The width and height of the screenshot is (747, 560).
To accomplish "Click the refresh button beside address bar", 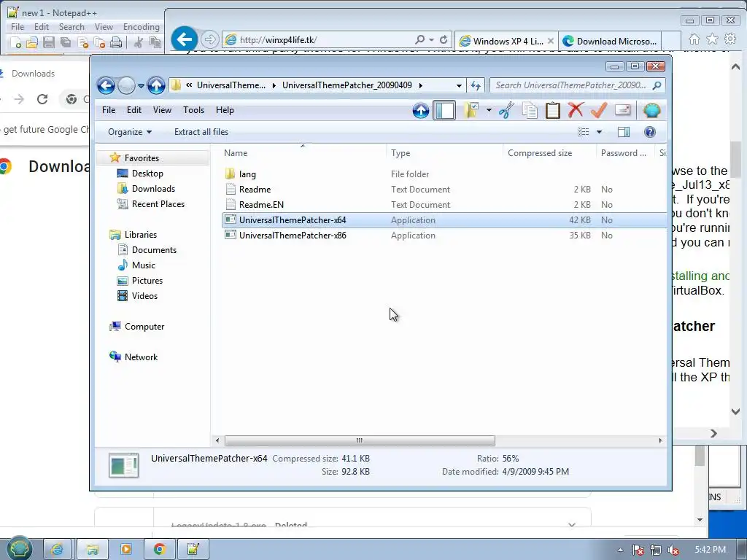I will pos(476,86).
